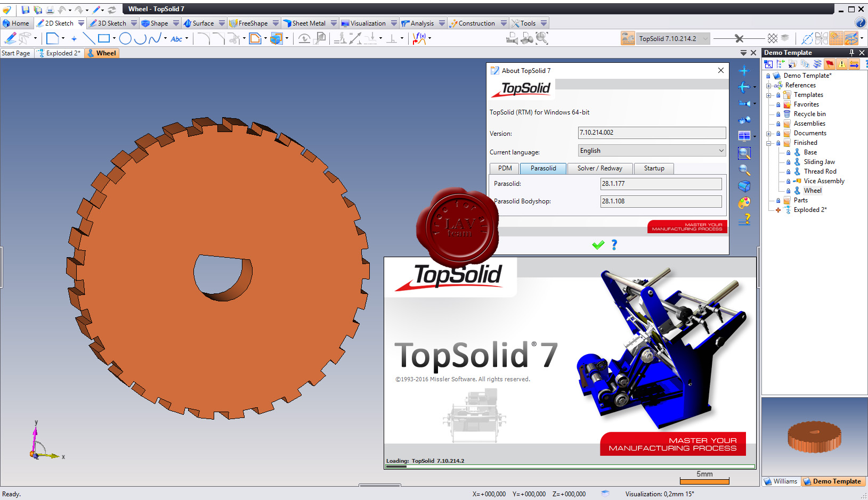Expand the Documents tree node
This screenshot has width=868, height=500.
(768, 133)
